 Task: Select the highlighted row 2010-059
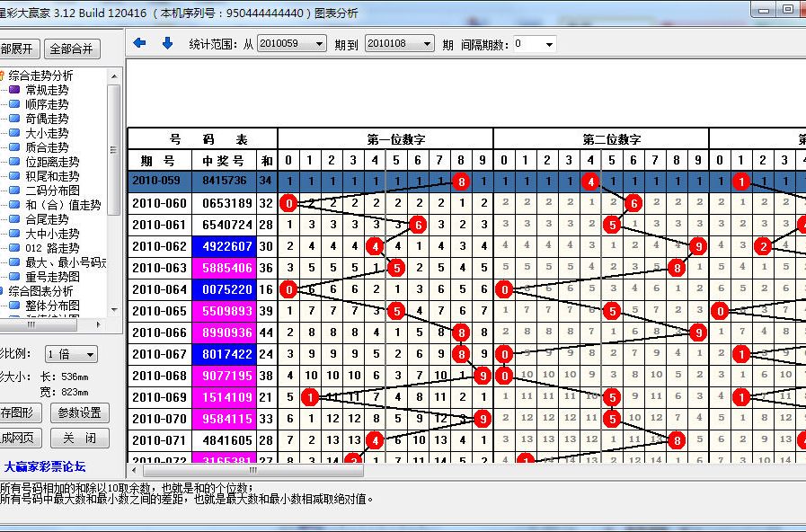(x=466, y=182)
